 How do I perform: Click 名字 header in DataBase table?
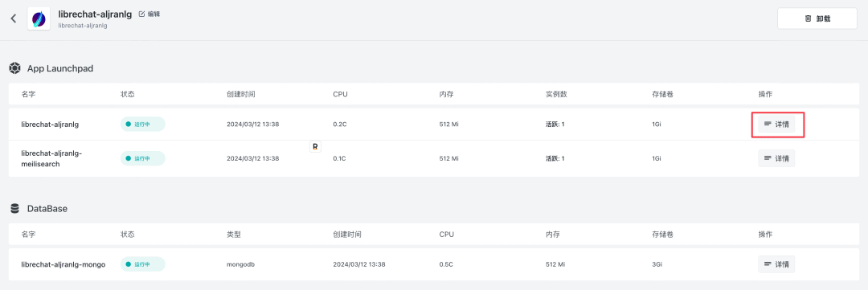tap(27, 234)
